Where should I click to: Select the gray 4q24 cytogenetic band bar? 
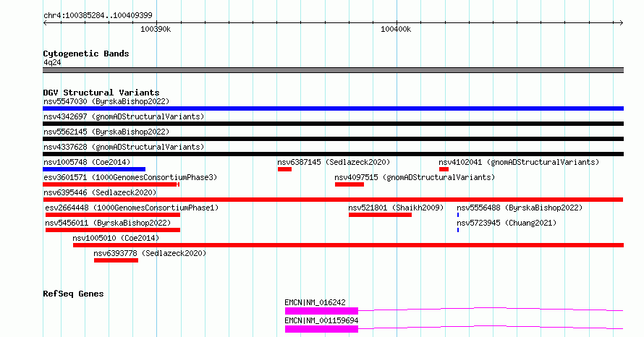333,70
